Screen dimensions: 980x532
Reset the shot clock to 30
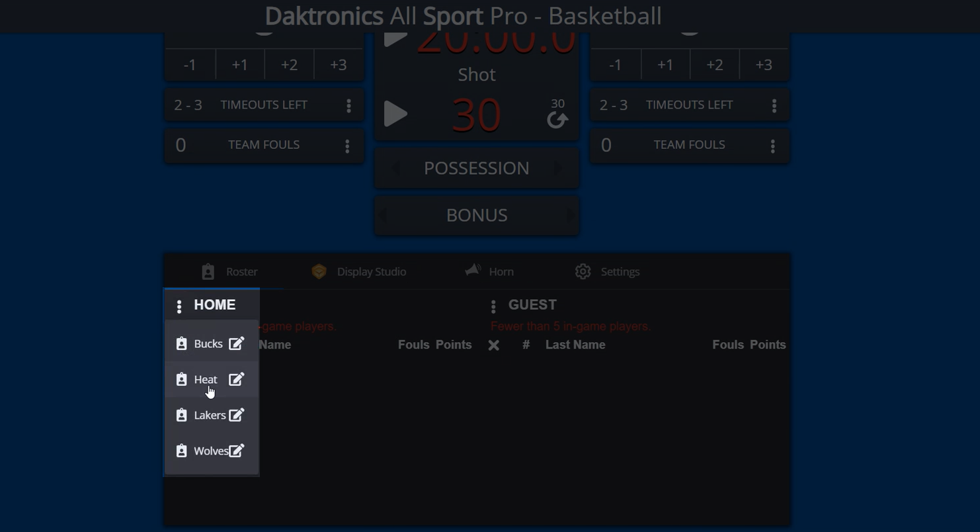click(x=557, y=118)
